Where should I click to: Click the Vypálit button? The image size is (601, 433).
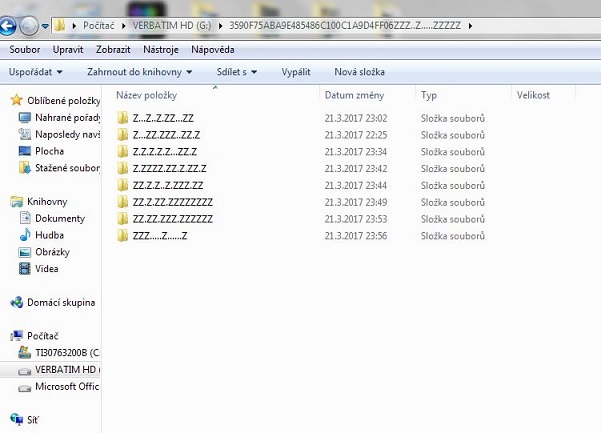pyautogui.click(x=296, y=72)
